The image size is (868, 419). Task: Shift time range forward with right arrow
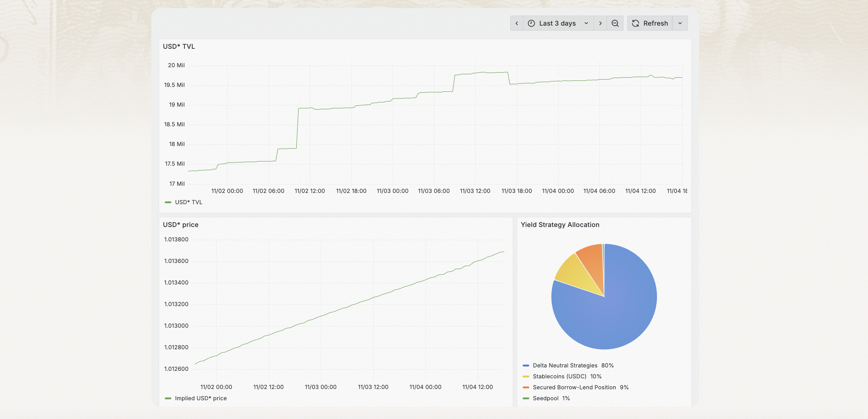(600, 23)
